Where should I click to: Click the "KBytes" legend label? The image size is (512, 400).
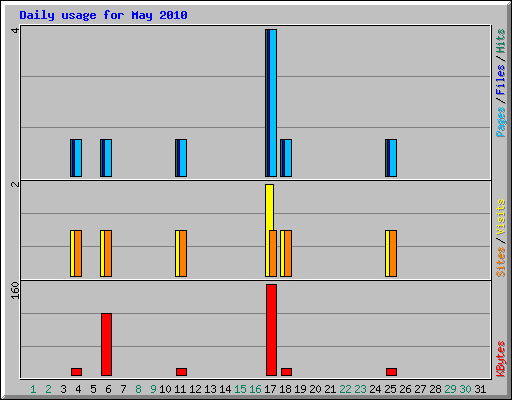coord(501,359)
